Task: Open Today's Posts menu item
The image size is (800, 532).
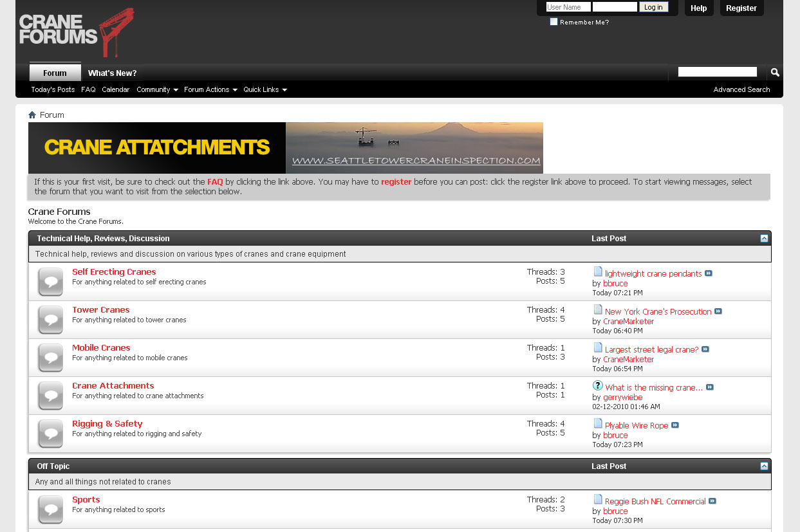Action: pos(53,89)
